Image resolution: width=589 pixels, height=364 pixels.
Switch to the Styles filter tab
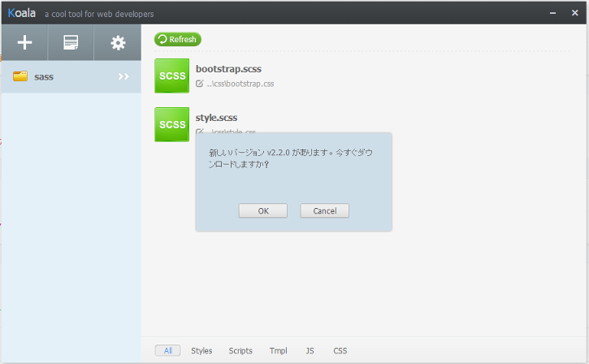201,350
